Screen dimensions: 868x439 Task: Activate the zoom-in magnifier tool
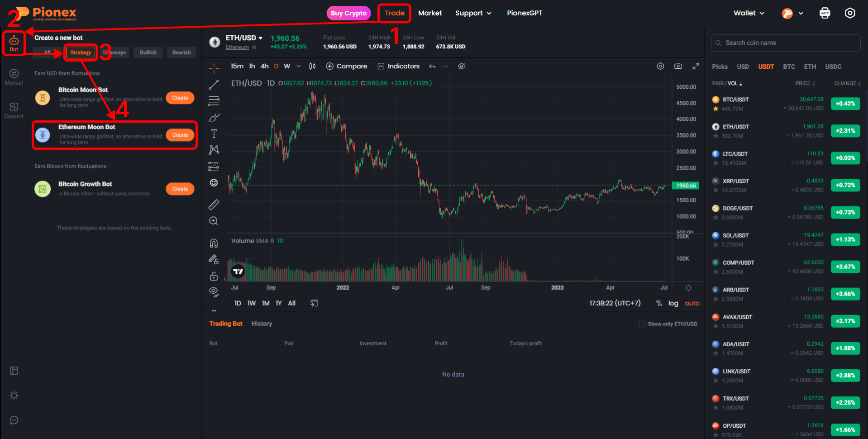(214, 221)
